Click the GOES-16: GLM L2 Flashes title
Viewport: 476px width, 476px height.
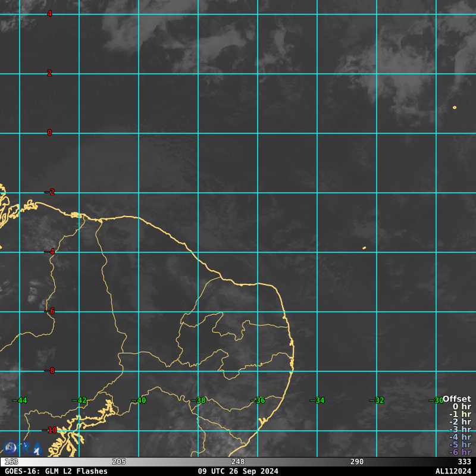(56, 471)
